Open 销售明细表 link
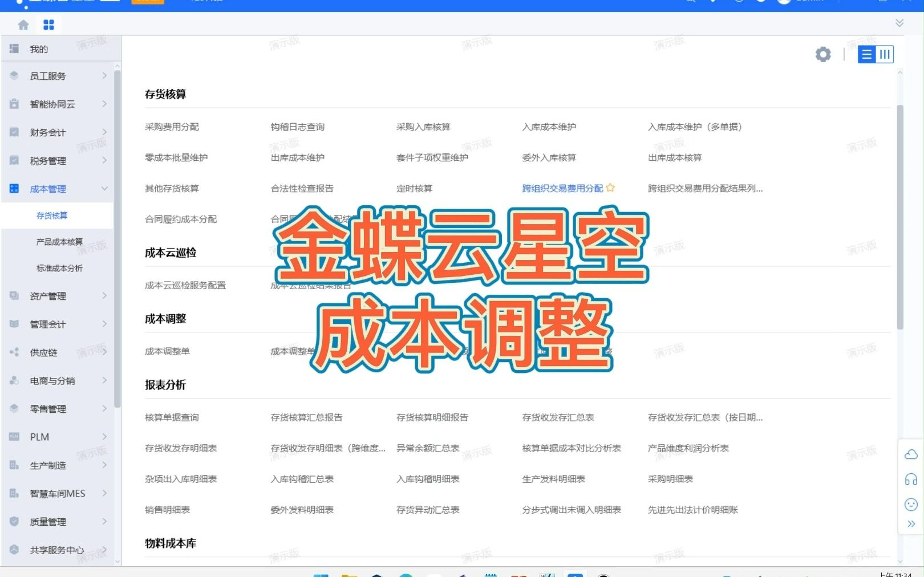The width and height of the screenshot is (924, 577). coord(167,510)
